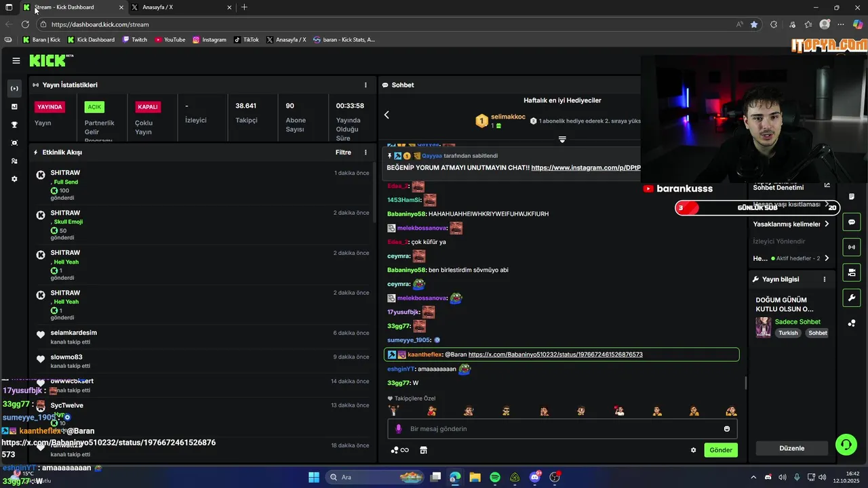Viewport: 868px width, 488px height.
Task: Open Yayın İstatistikleri three-dot menu
Action: coord(366,85)
